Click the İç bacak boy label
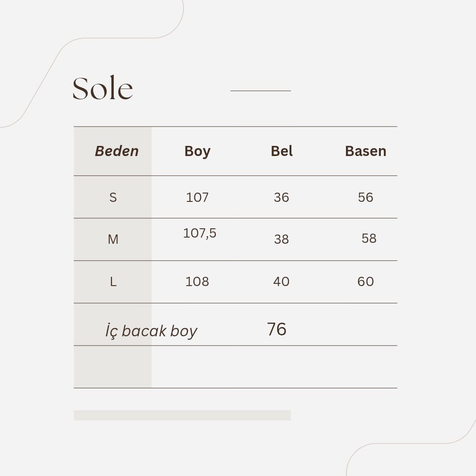The width and height of the screenshot is (476, 476). point(151,331)
